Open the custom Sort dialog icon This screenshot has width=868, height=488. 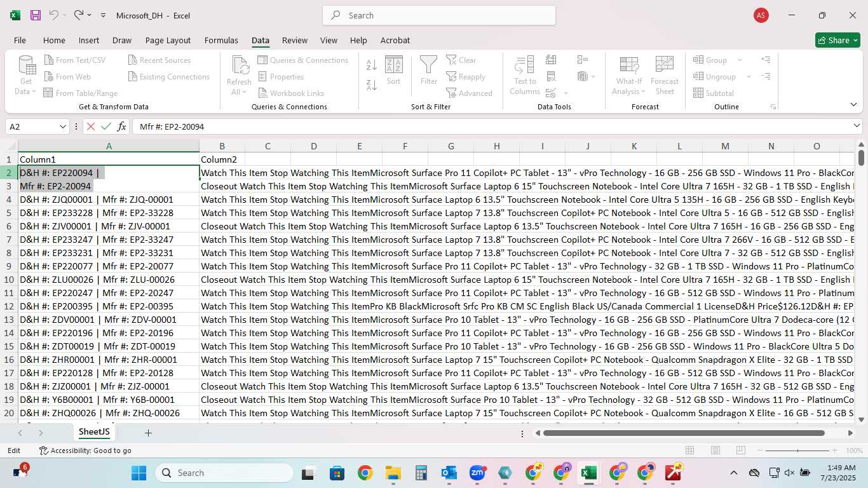point(394,65)
